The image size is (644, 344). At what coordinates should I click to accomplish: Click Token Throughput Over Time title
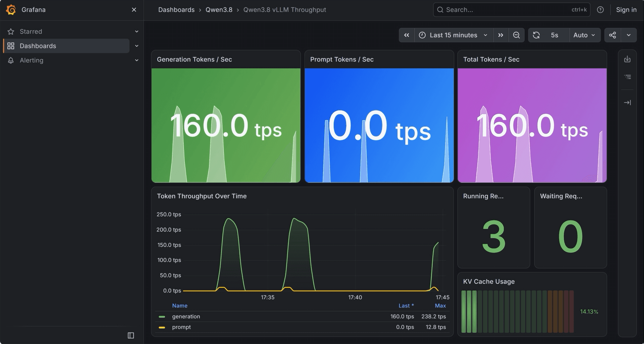(x=202, y=196)
